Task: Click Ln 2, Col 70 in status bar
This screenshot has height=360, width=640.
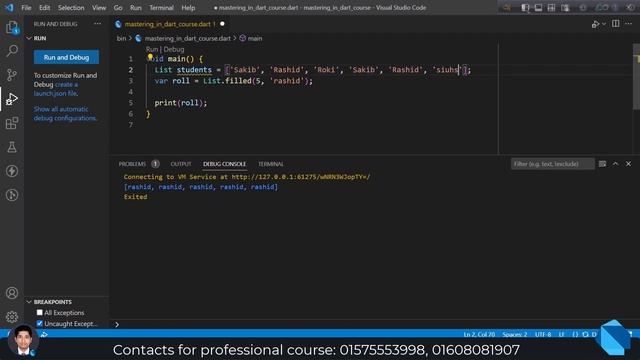Action: (479, 334)
